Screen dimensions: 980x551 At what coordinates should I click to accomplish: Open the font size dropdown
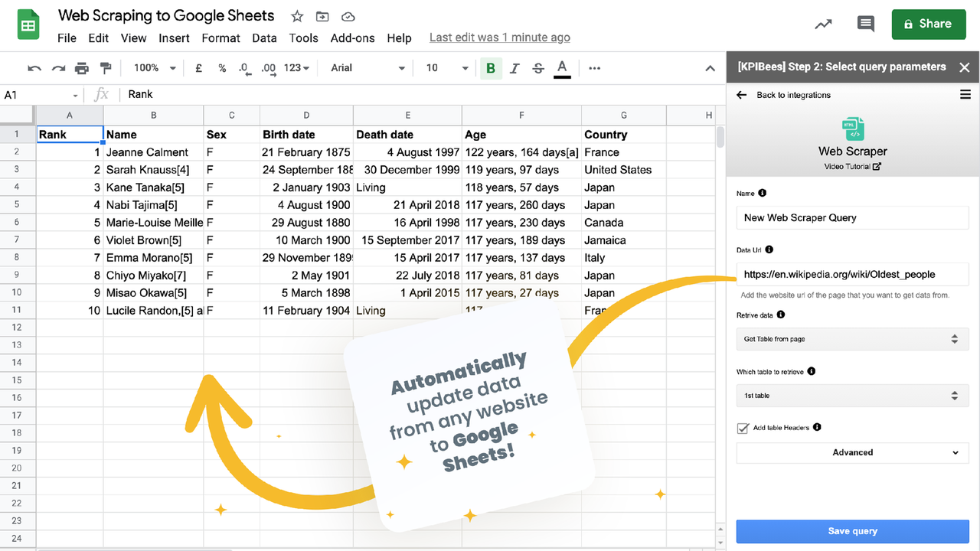(447, 68)
